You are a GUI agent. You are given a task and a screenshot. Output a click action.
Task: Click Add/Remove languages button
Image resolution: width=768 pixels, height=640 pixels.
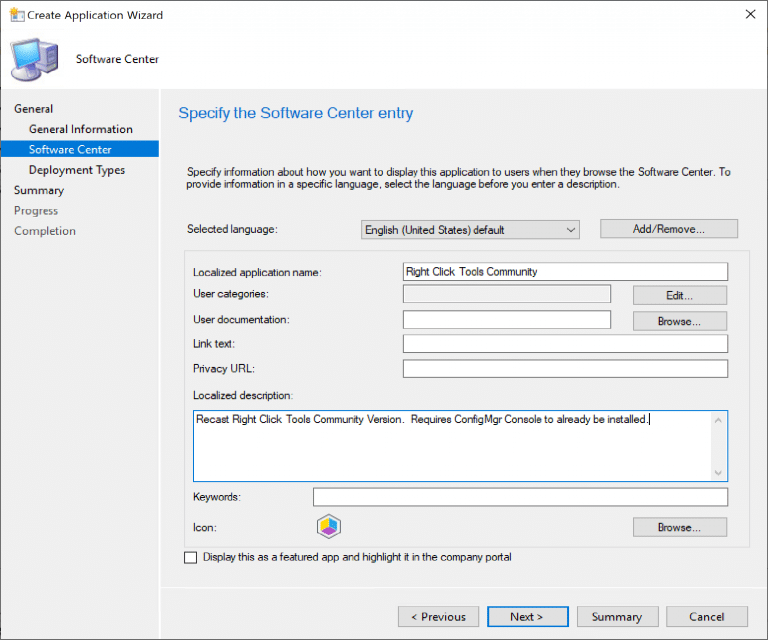tap(668, 229)
